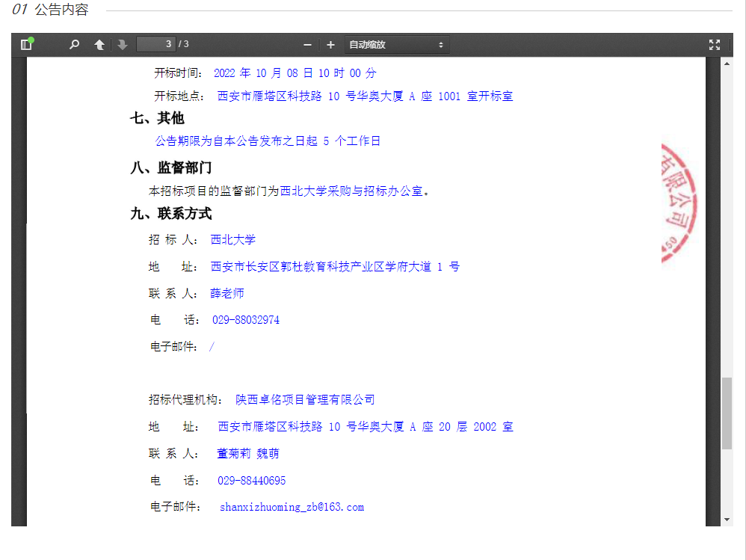Zoom out with the minus button

pyautogui.click(x=307, y=45)
